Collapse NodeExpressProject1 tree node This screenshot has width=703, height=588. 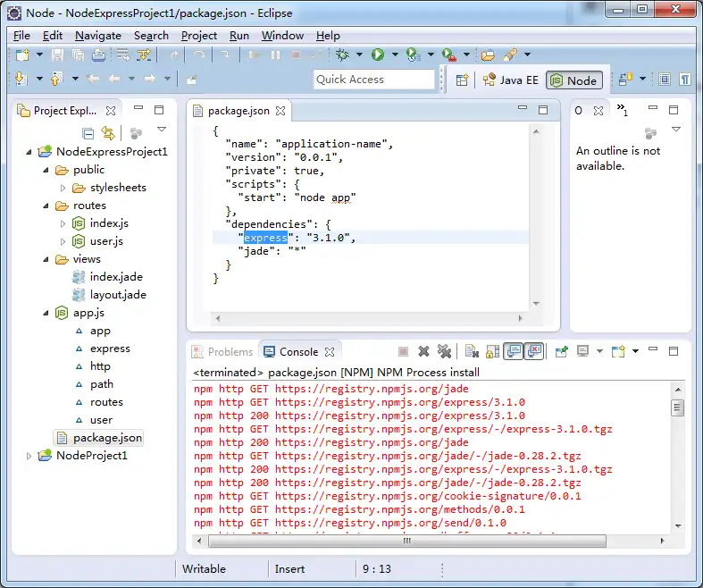(29, 152)
